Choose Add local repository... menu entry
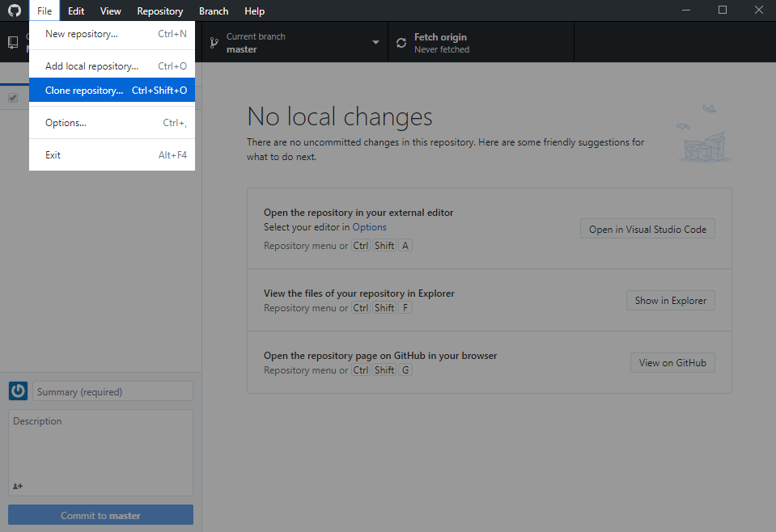 112,65
